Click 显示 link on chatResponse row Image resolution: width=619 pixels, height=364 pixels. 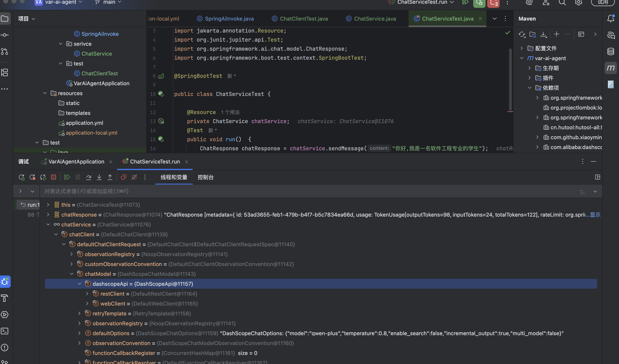[595, 215]
